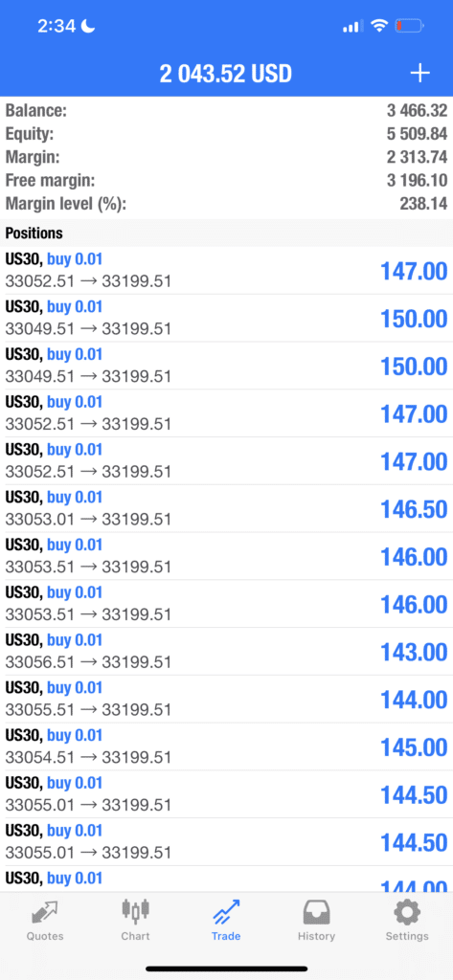
Task: Expand the US30 position showing 146.50 profit
Action: 226,509
